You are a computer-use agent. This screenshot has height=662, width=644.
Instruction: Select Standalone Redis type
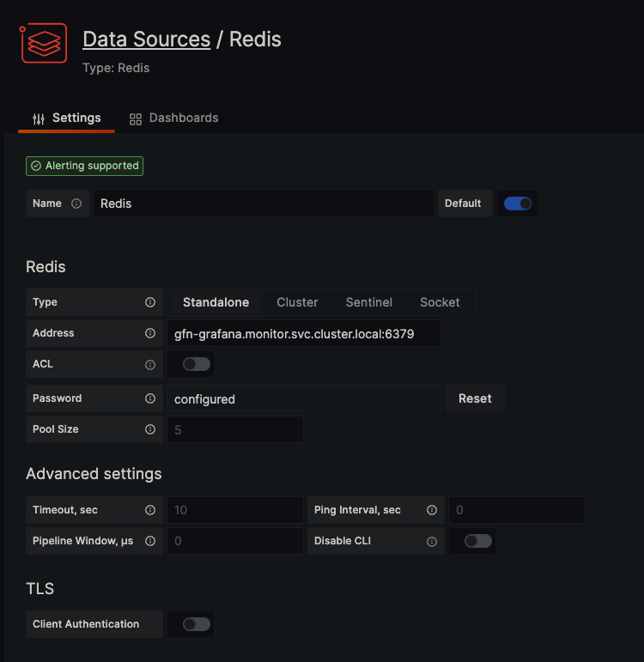point(216,302)
